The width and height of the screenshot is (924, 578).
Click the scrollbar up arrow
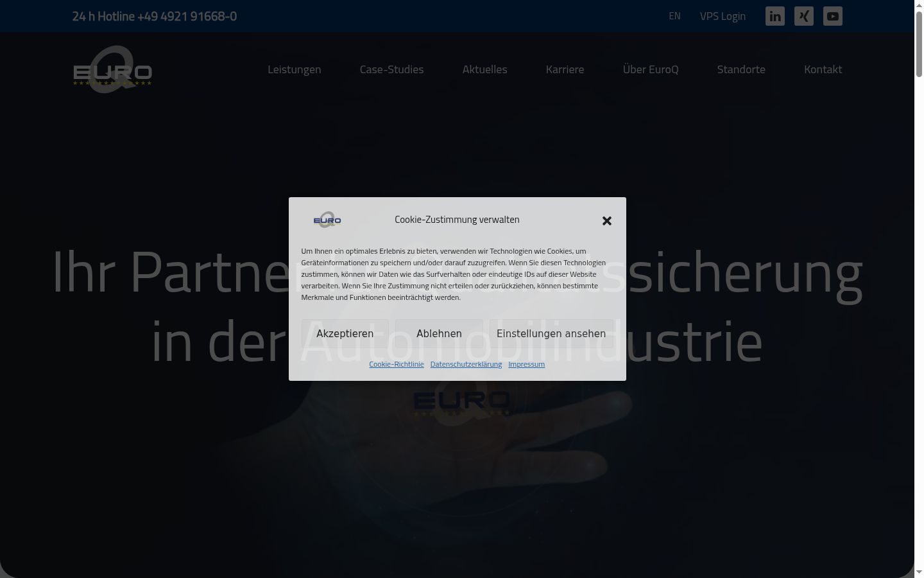pos(919,5)
